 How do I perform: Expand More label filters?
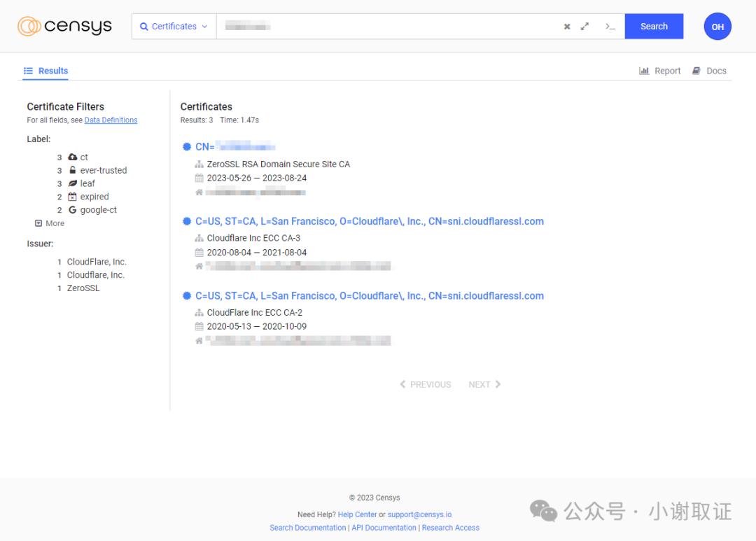coord(50,223)
